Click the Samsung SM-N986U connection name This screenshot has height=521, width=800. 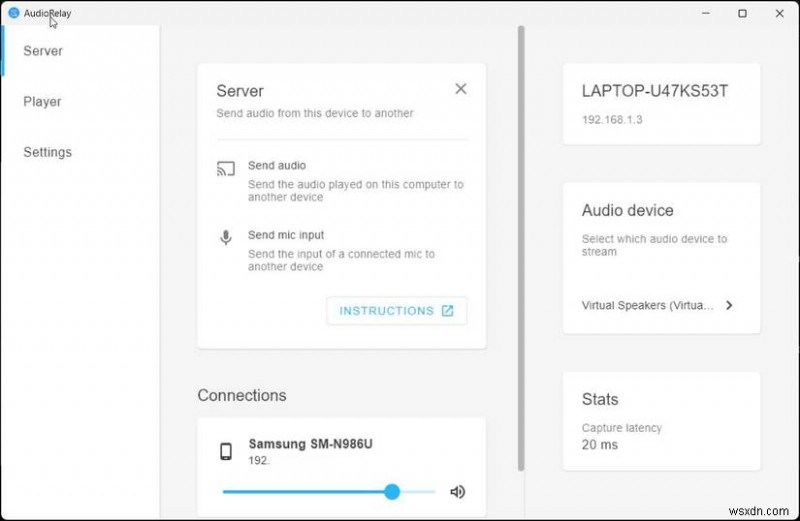[x=310, y=444]
